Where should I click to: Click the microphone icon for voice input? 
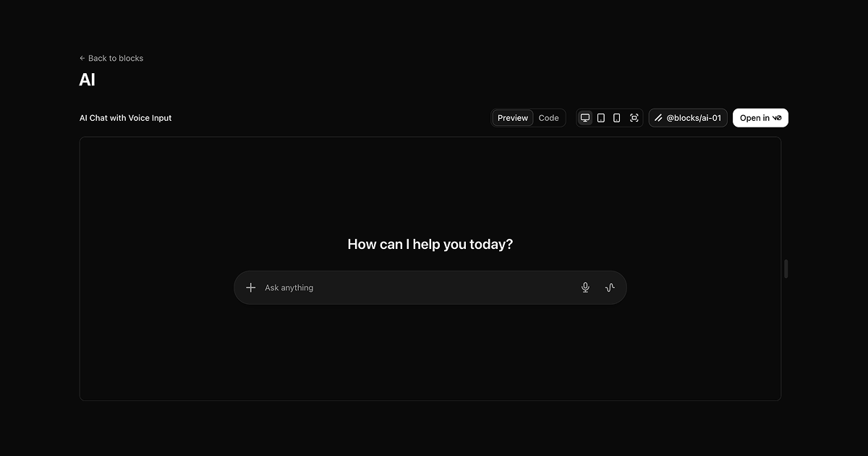[x=585, y=287]
